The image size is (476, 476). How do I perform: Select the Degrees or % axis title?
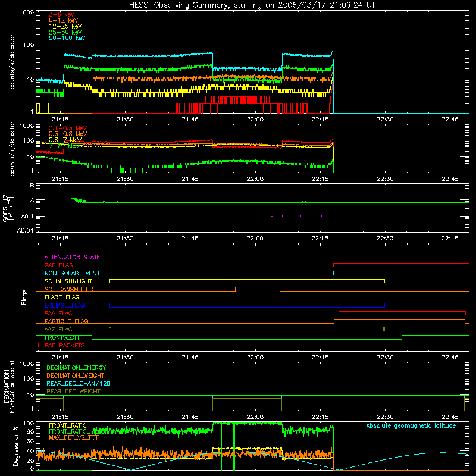(x=15, y=446)
